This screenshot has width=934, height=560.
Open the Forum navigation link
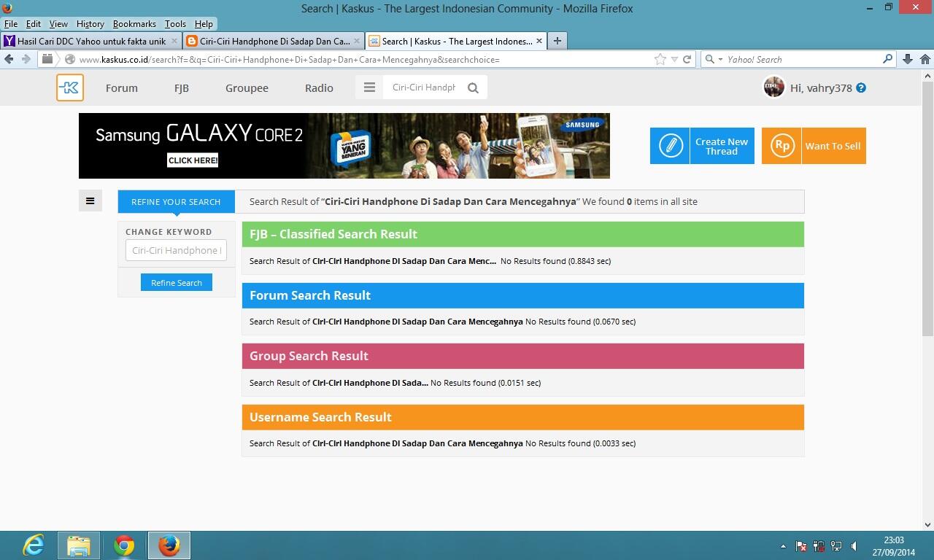click(x=122, y=87)
